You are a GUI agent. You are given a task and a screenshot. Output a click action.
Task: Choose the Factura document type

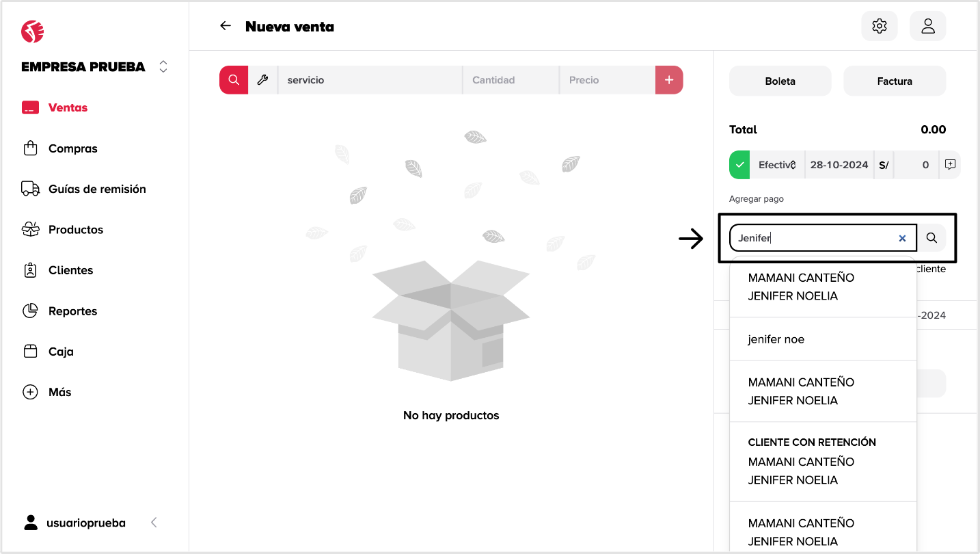(894, 81)
